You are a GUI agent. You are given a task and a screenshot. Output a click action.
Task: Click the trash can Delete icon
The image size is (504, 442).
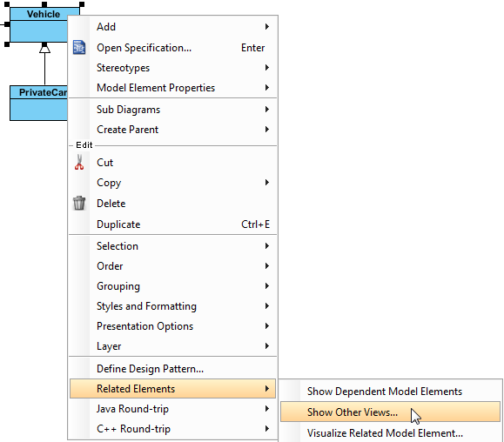pos(79,203)
